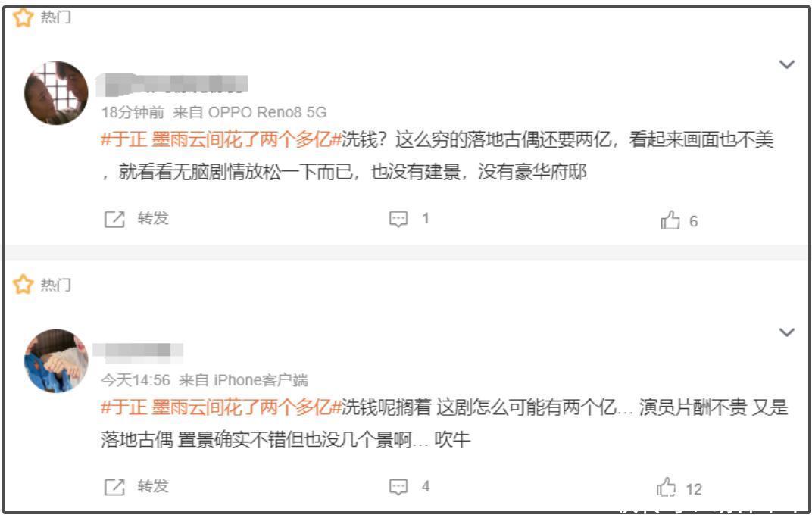
Task: Click the repost icon on the first post
Action: point(114,219)
